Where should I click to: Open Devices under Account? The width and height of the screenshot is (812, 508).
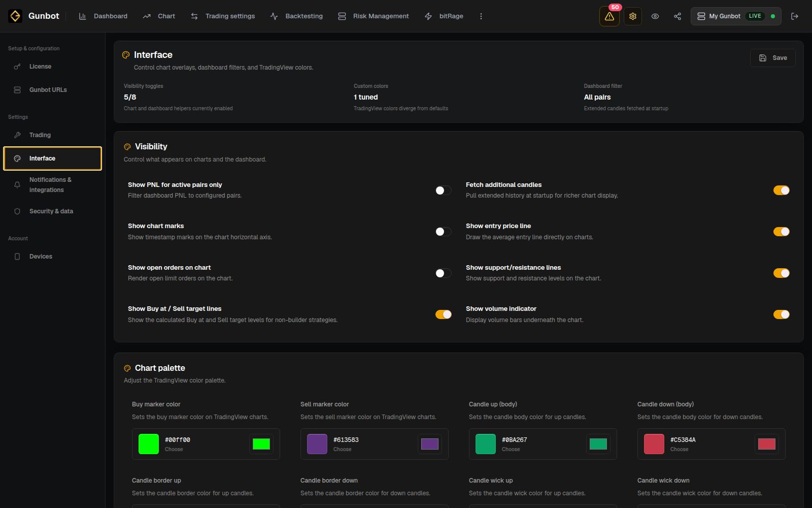pyautogui.click(x=53, y=257)
